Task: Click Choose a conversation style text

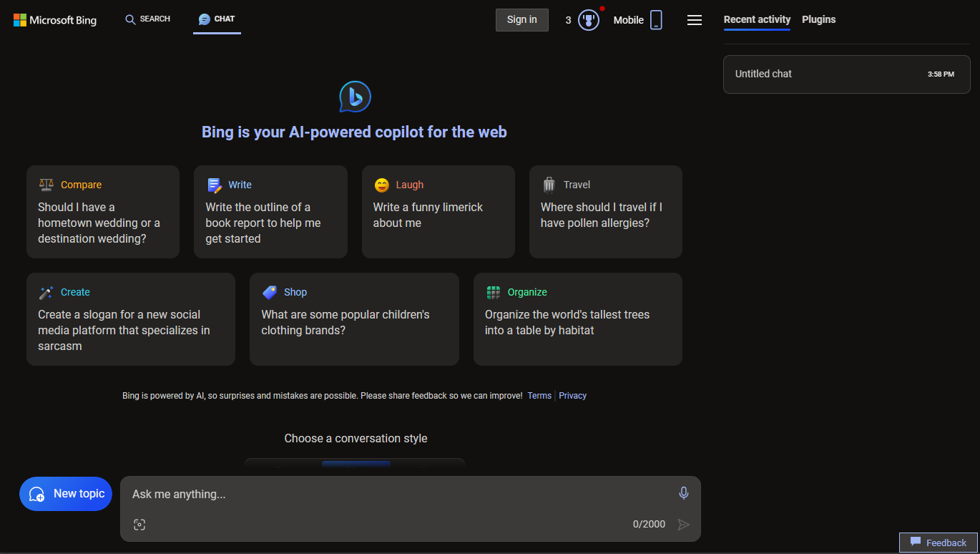Action: (356, 438)
